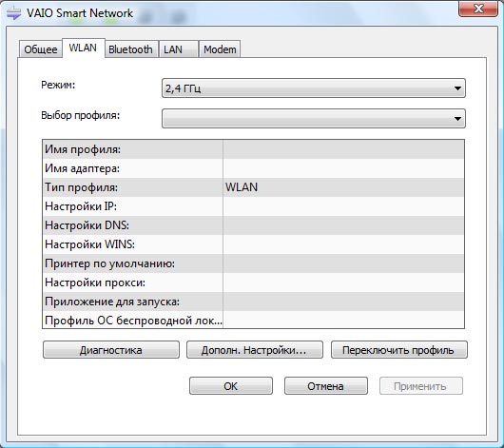Image resolution: width=504 pixels, height=448 pixels.
Task: Select the WLAN tab
Action: pos(84,49)
